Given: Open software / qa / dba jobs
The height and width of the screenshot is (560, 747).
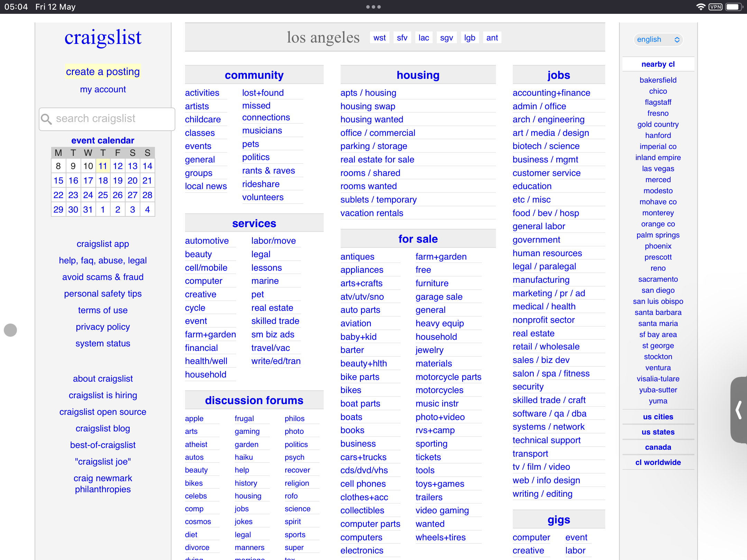Looking at the screenshot, I should (549, 413).
